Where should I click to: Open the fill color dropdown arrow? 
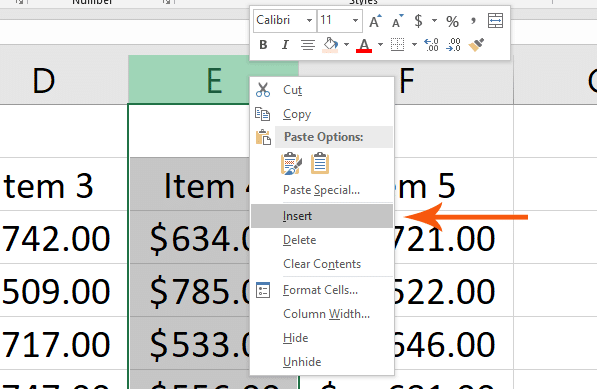(x=346, y=45)
